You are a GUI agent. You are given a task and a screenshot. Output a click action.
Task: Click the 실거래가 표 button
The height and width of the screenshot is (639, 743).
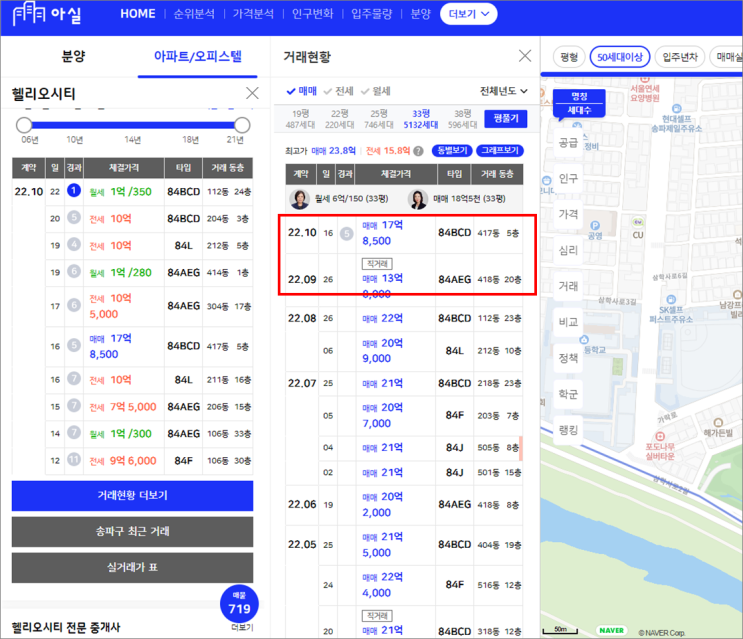click(x=132, y=567)
